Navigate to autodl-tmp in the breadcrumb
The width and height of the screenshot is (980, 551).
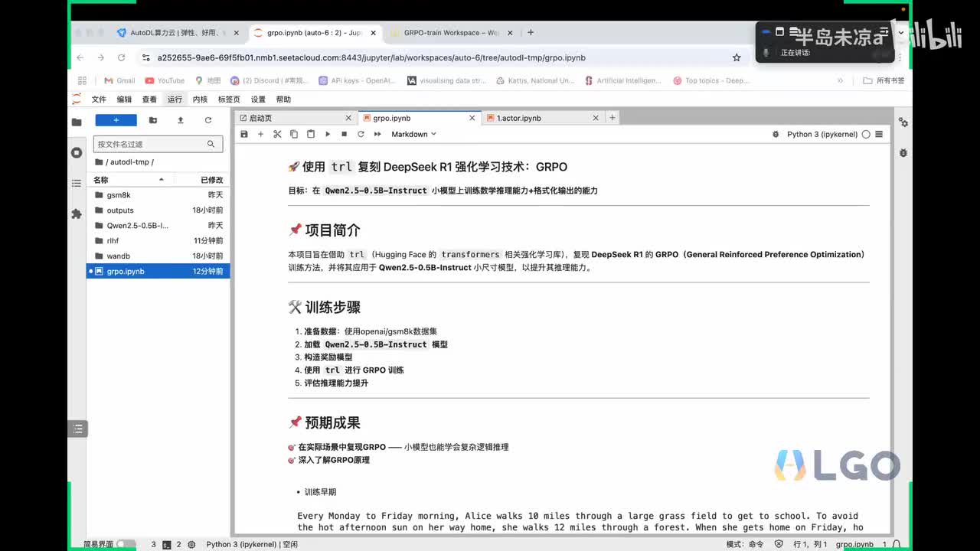129,162
